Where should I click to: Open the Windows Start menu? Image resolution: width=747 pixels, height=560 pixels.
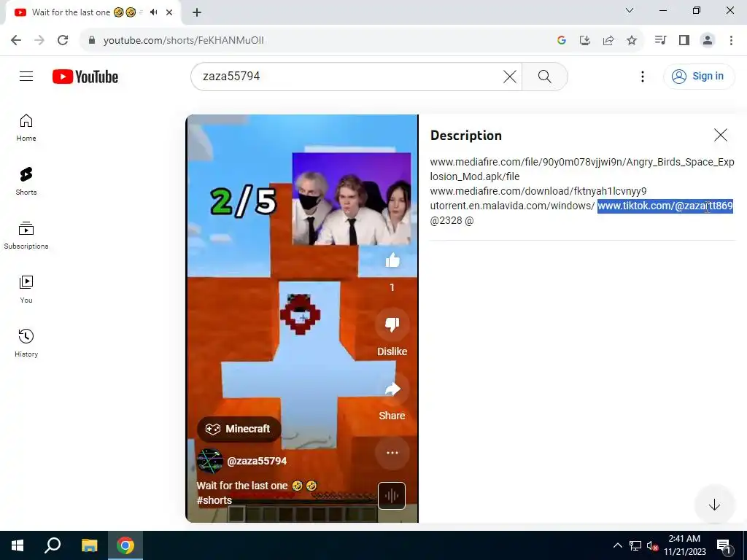(x=18, y=545)
